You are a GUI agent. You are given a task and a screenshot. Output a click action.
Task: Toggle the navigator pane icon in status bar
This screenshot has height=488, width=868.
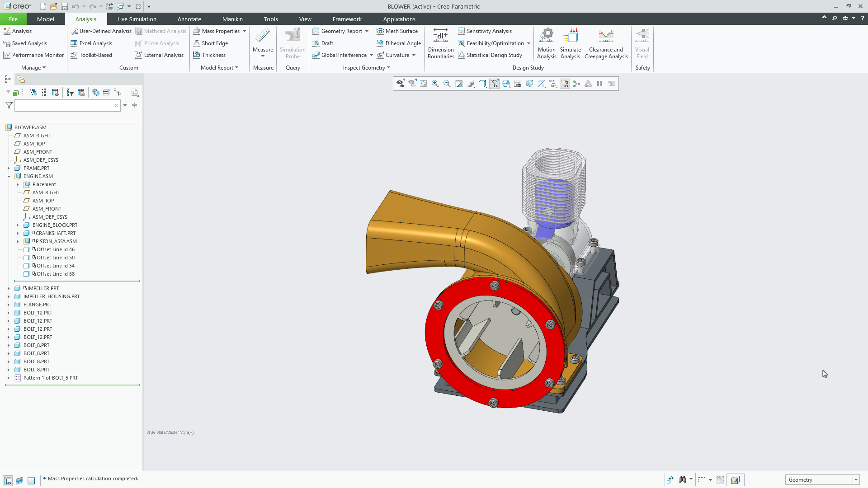[8, 480]
